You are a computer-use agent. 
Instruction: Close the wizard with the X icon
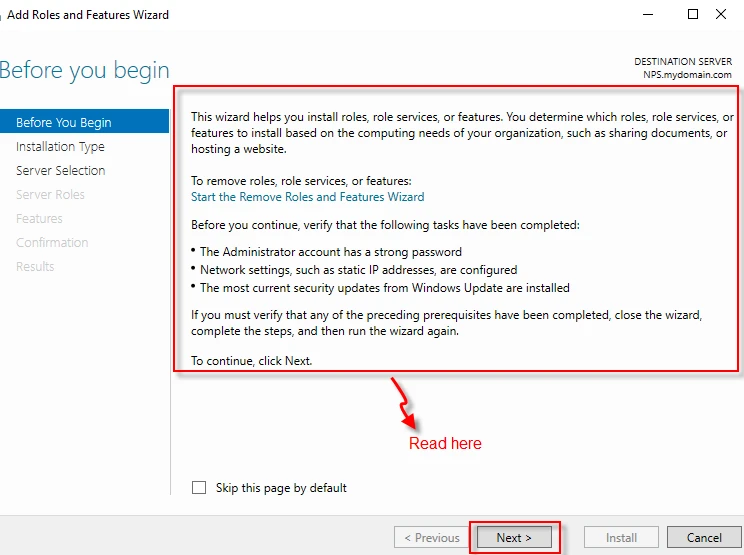[x=721, y=15]
